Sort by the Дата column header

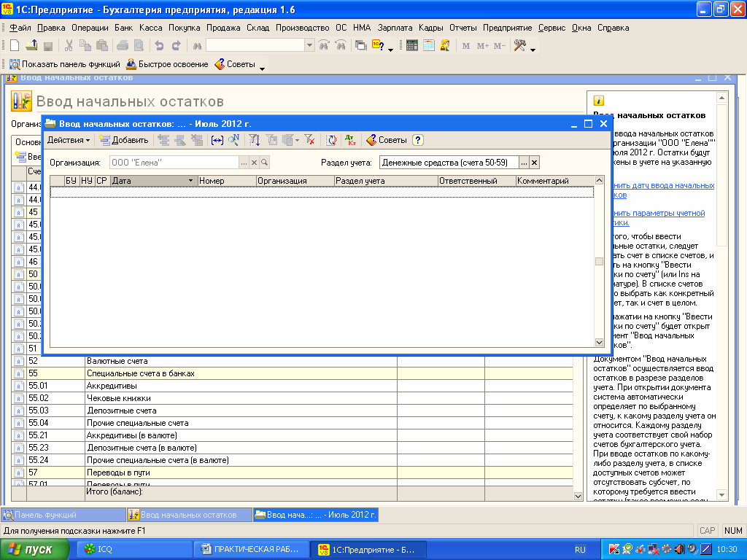click(x=153, y=181)
